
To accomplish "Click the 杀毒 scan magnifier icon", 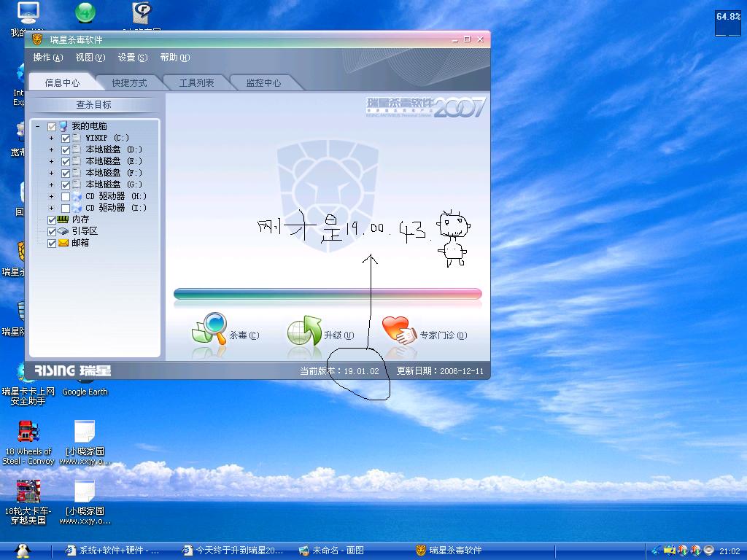I will coord(209,328).
